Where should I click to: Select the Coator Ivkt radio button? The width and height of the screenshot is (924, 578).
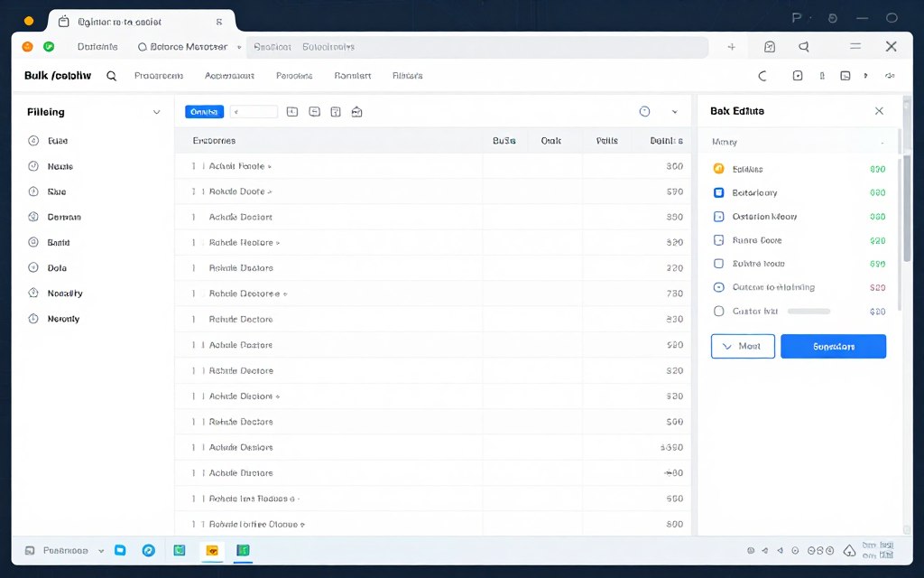pyautogui.click(x=718, y=311)
